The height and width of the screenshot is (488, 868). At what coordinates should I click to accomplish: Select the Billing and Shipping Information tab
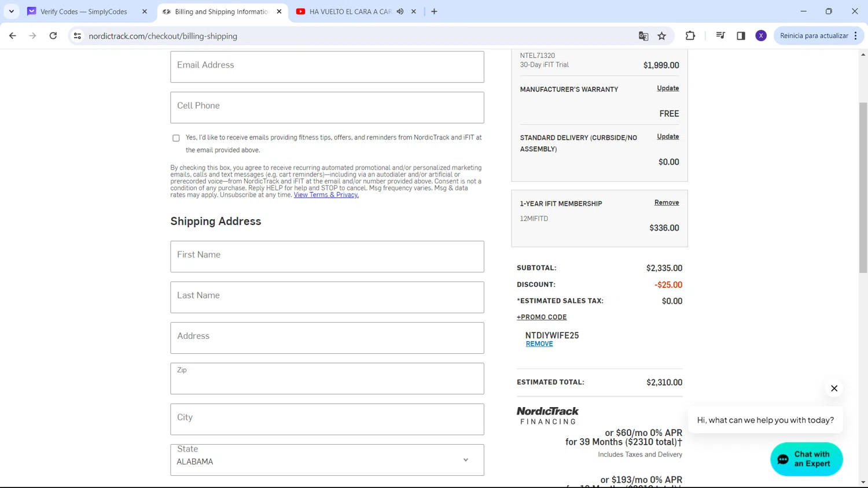click(221, 12)
